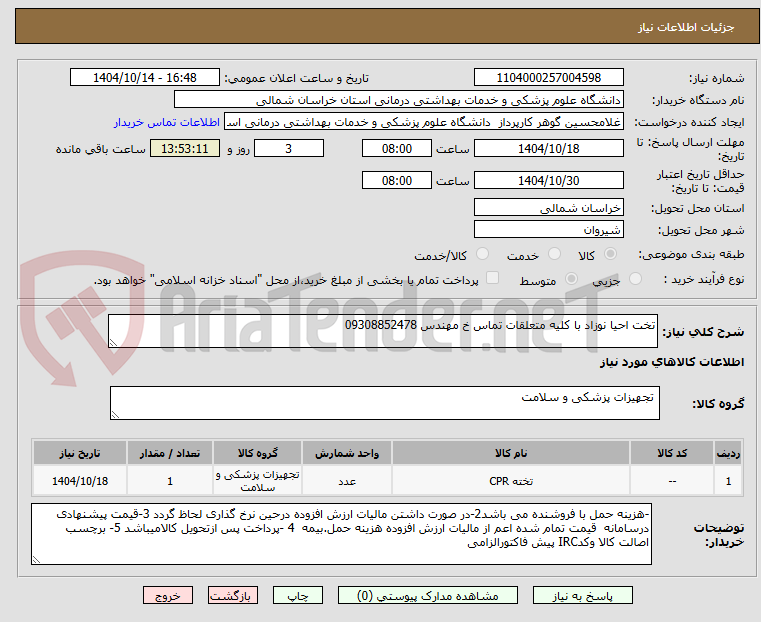Click the 1404/10/18 need date table cell

tap(80, 481)
